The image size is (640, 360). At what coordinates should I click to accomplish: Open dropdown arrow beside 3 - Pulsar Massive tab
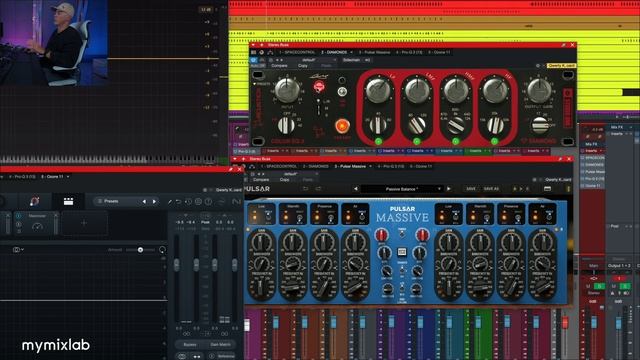pyautogui.click(x=370, y=167)
